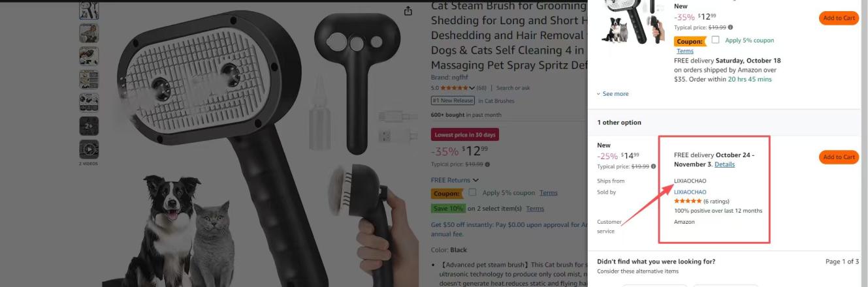Open the 2 VIDEOS play thumbnail

pyautogui.click(x=89, y=149)
